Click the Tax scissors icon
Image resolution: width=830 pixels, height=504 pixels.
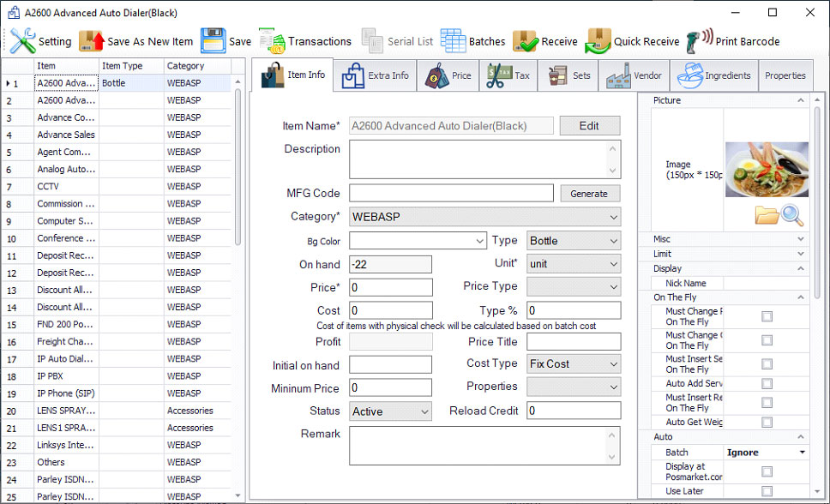(x=499, y=76)
